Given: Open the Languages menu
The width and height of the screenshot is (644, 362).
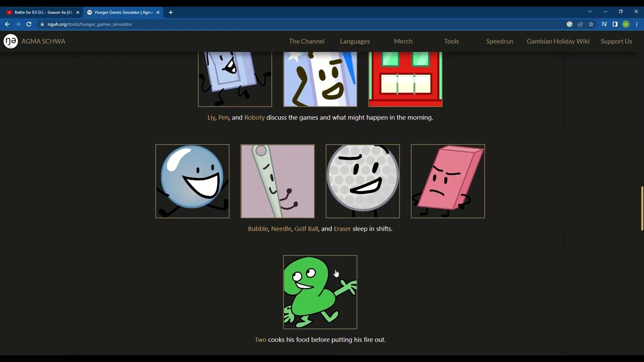Looking at the screenshot, I should [355, 41].
